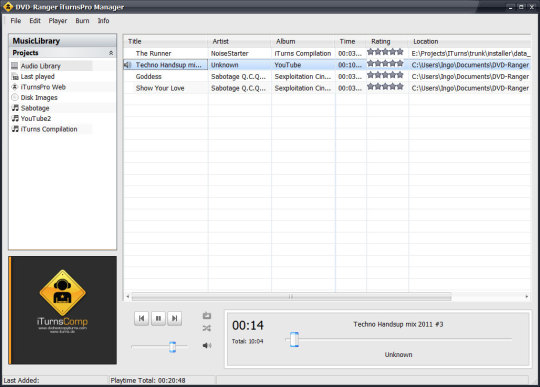540x387 pixels.
Task: Select the Goddess track row
Action: point(327,76)
